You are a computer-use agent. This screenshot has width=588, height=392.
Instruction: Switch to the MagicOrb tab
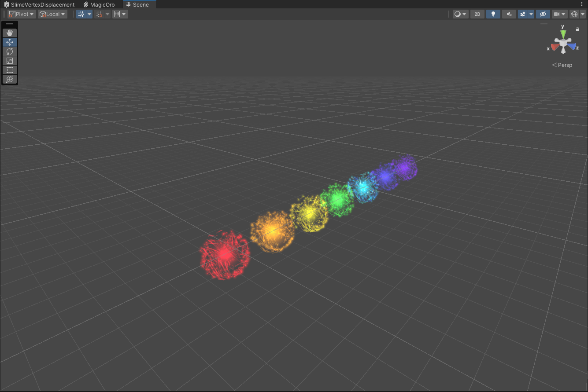(99, 4)
